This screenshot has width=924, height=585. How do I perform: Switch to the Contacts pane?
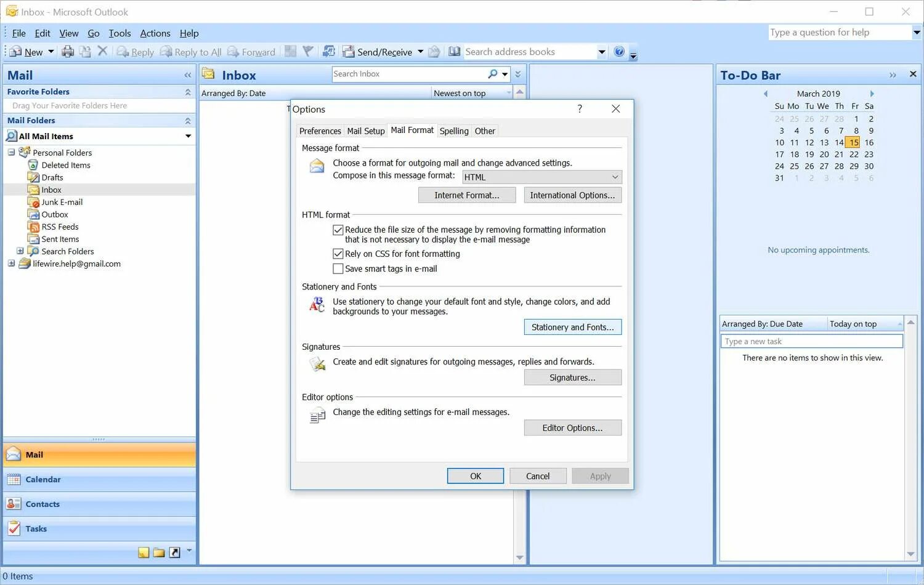point(99,504)
